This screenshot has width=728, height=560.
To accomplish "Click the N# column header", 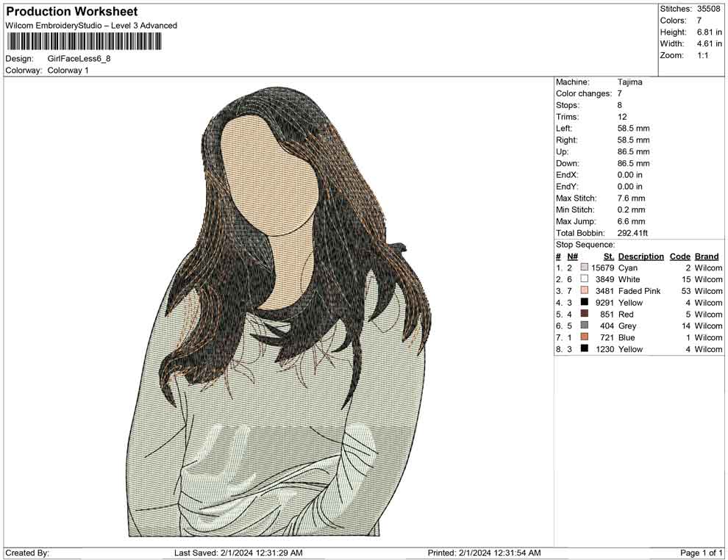I will pos(572,256).
